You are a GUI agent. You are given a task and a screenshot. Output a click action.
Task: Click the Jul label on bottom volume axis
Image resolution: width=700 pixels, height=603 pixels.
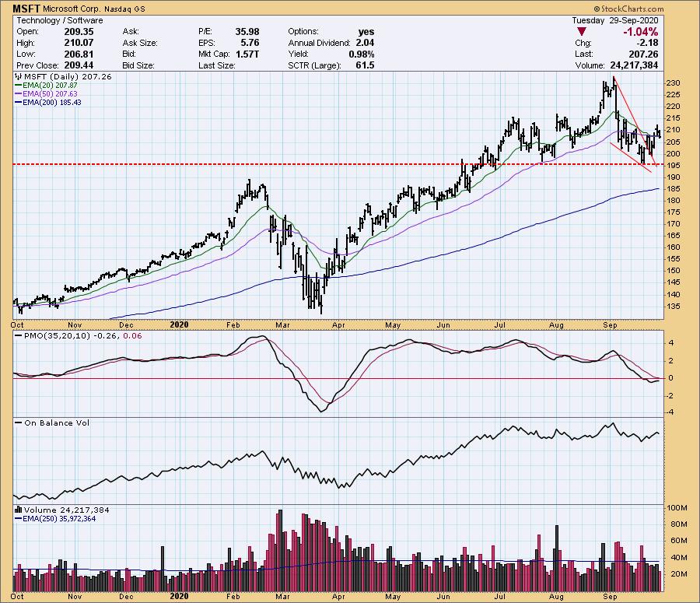499,596
